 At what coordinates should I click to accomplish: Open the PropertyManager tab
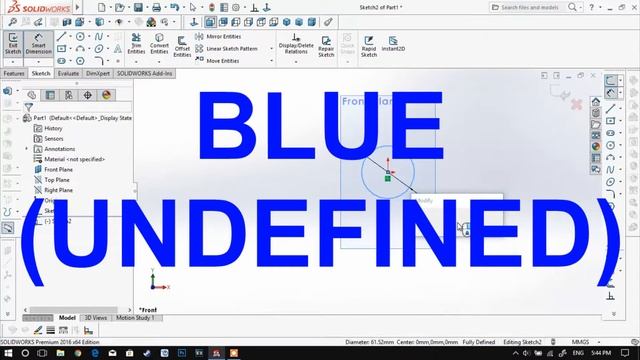tap(50, 95)
